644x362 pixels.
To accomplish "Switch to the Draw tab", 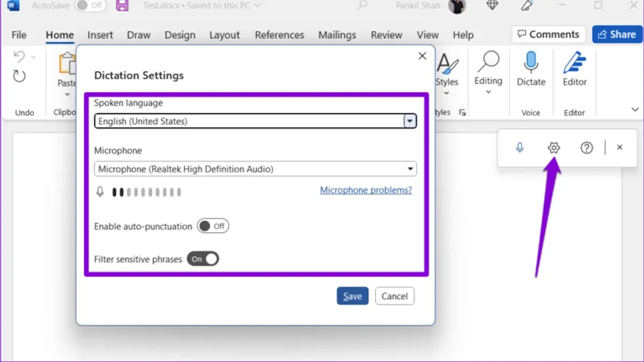I will point(138,35).
